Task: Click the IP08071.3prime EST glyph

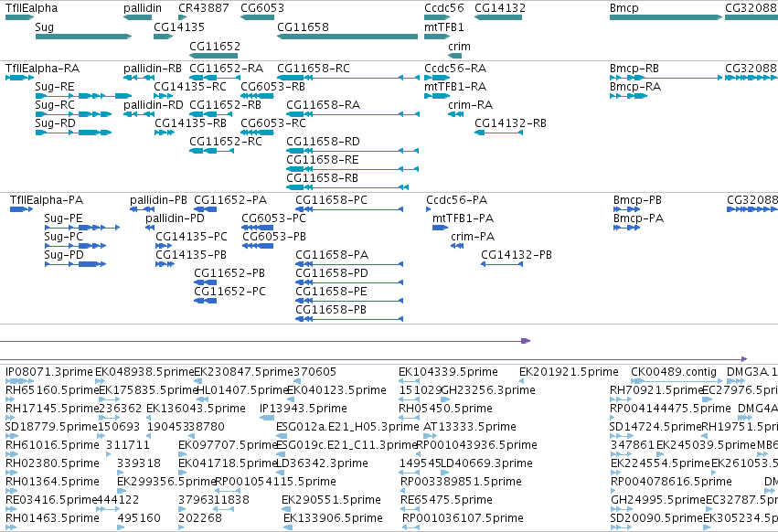Action: tap(20, 381)
